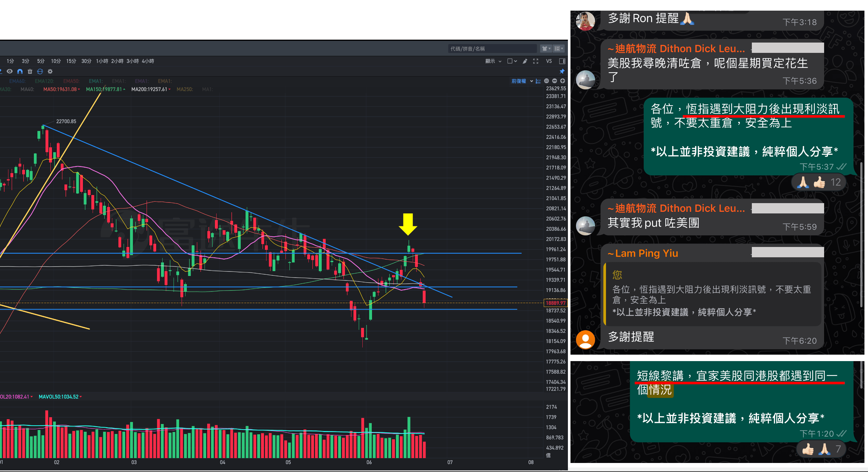The width and height of the screenshot is (868, 472).
Task: Delete drawings with trash icon
Action: tap(30, 71)
